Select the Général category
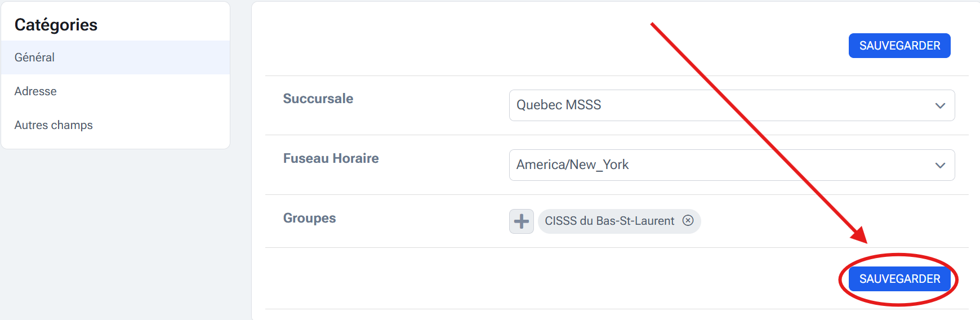This screenshot has width=980, height=320. point(35,57)
